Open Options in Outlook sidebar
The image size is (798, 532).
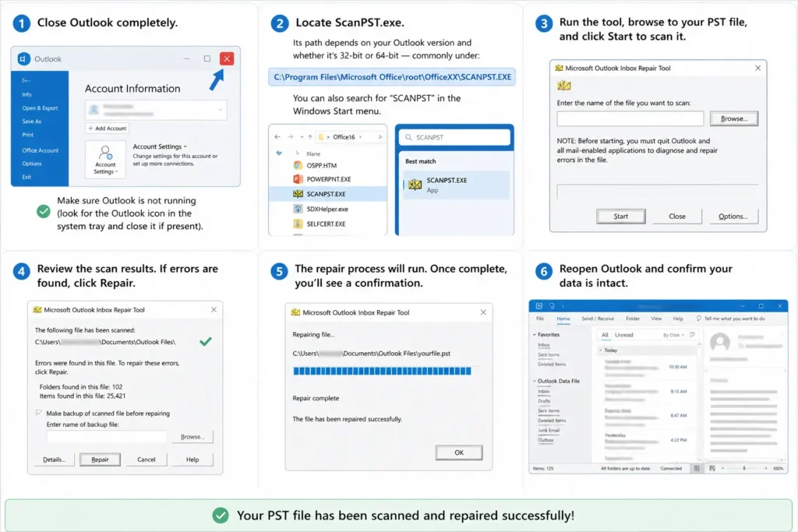coord(31,164)
